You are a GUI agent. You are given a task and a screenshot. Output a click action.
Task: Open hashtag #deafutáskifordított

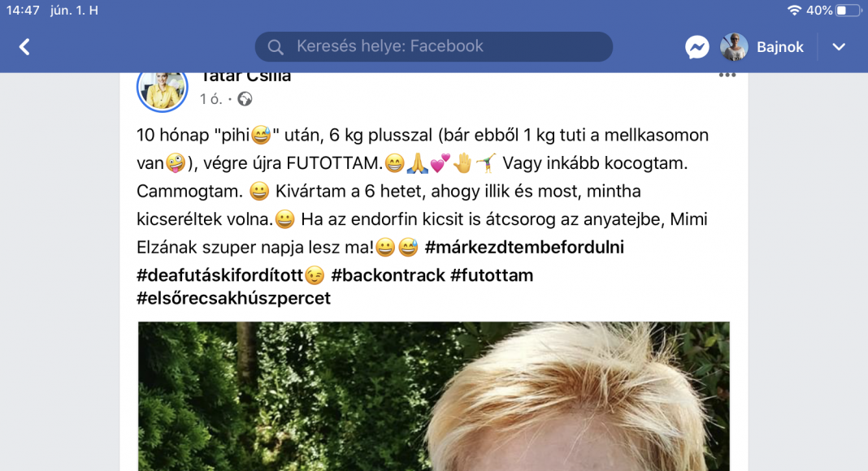pos(220,275)
